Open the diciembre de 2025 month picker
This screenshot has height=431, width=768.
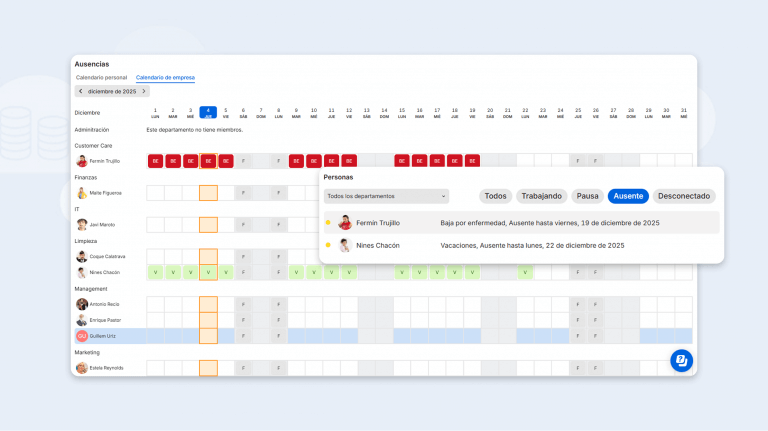(112, 91)
